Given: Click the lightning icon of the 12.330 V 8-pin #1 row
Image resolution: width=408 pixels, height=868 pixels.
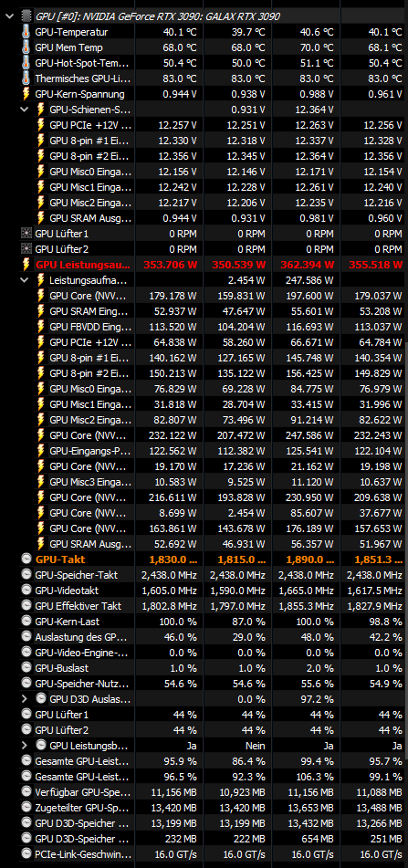Looking at the screenshot, I should pyautogui.click(x=40, y=140).
